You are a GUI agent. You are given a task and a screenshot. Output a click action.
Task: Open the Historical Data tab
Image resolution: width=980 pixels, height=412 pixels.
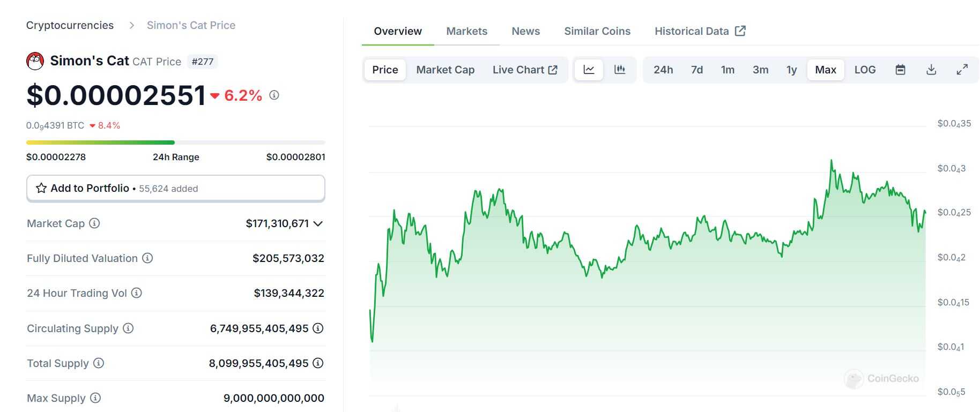[700, 31]
